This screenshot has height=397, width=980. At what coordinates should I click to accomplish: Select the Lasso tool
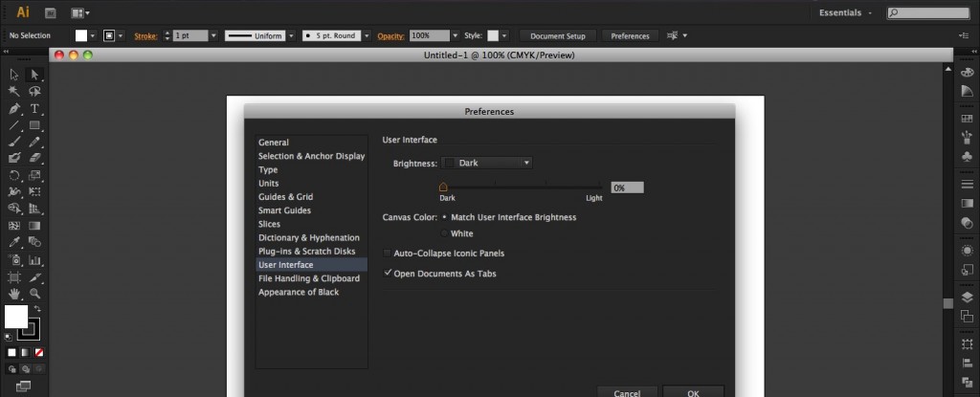tap(35, 91)
